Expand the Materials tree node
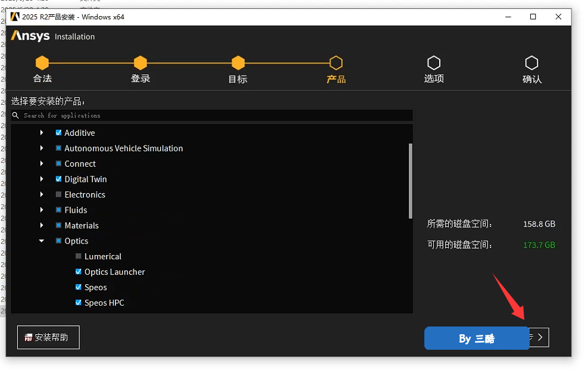 tap(42, 225)
